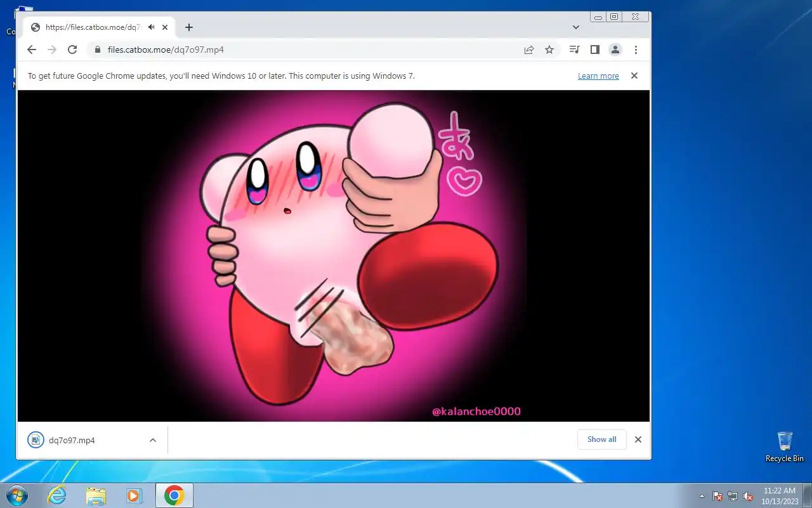This screenshot has width=812, height=508.
Task: Open the media controls icon in toolbar
Action: click(x=574, y=50)
